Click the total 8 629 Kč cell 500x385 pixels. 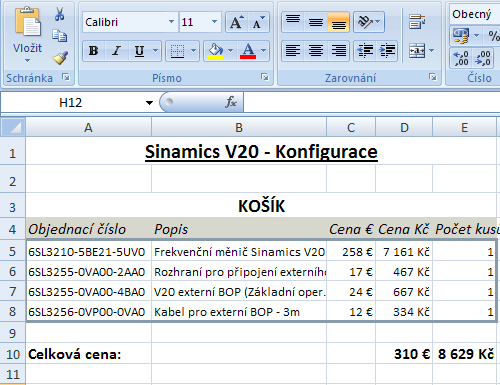[x=465, y=354]
